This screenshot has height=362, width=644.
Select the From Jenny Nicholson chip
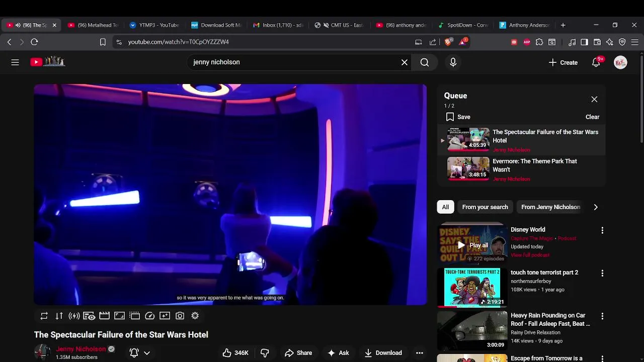click(x=550, y=207)
